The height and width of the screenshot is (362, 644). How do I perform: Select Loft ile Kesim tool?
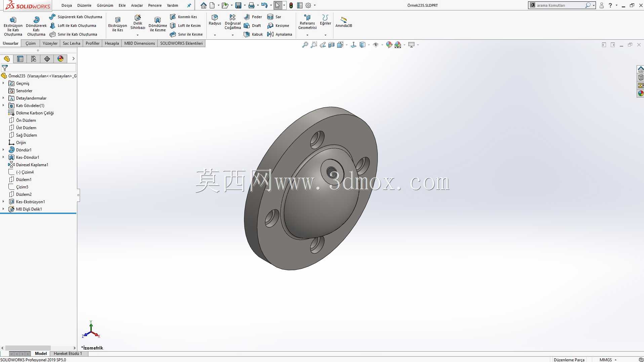click(x=185, y=26)
